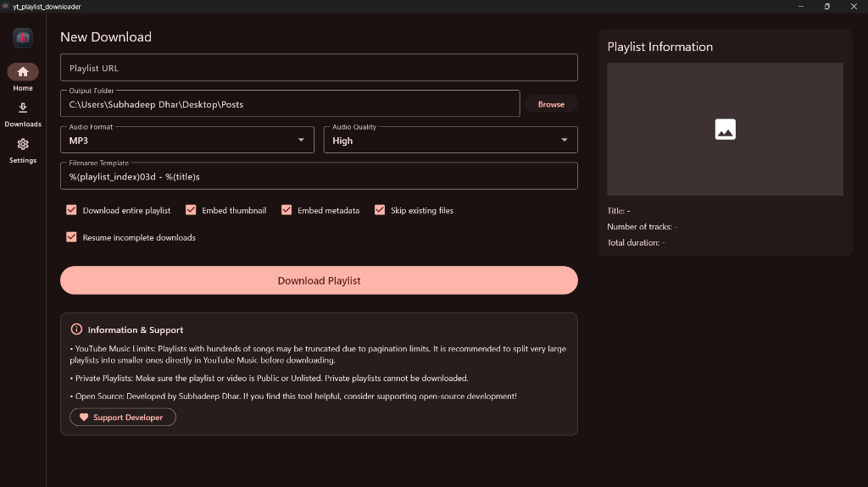The width and height of the screenshot is (868, 487).
Task: Click the Private Playlists note text
Action: point(269,378)
